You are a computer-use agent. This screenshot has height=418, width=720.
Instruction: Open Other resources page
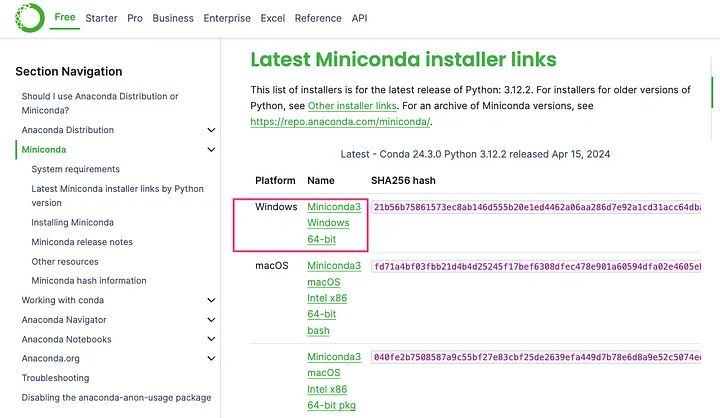pos(65,262)
